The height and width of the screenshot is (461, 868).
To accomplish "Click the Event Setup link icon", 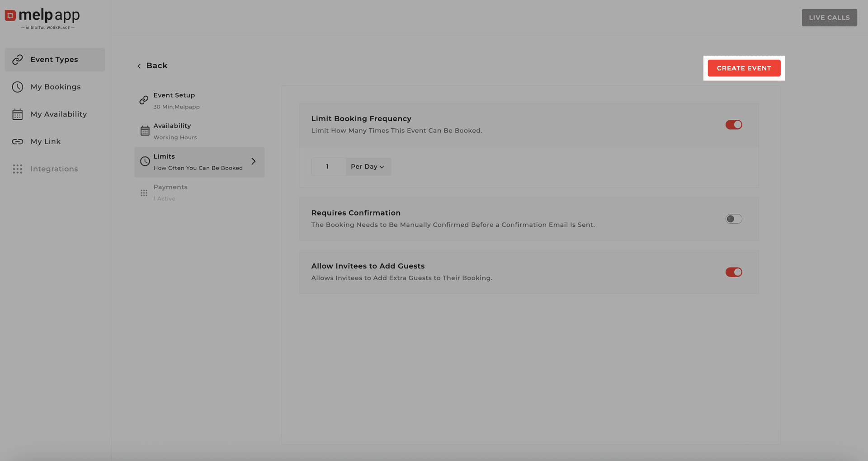I will click(x=144, y=100).
